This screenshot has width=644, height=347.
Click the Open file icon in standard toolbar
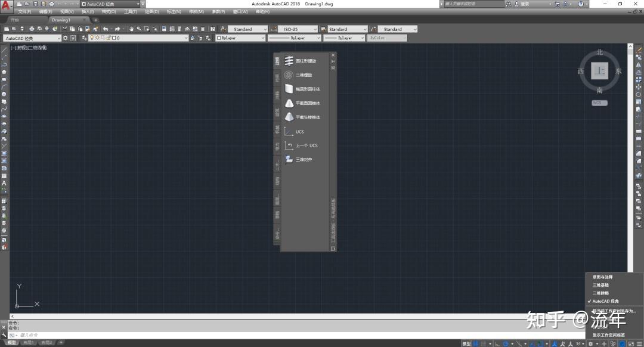tap(14, 29)
